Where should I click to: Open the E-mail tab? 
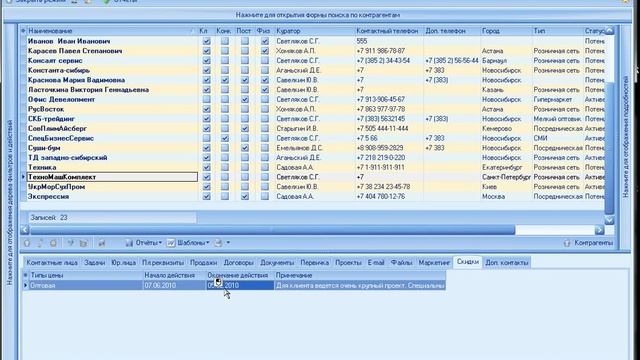[x=376, y=263]
